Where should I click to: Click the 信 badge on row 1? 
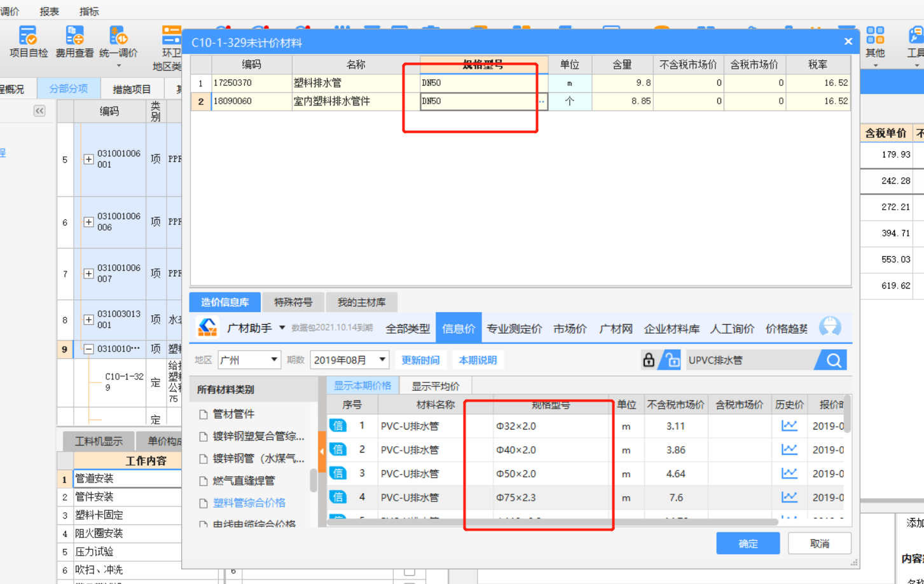coord(338,426)
